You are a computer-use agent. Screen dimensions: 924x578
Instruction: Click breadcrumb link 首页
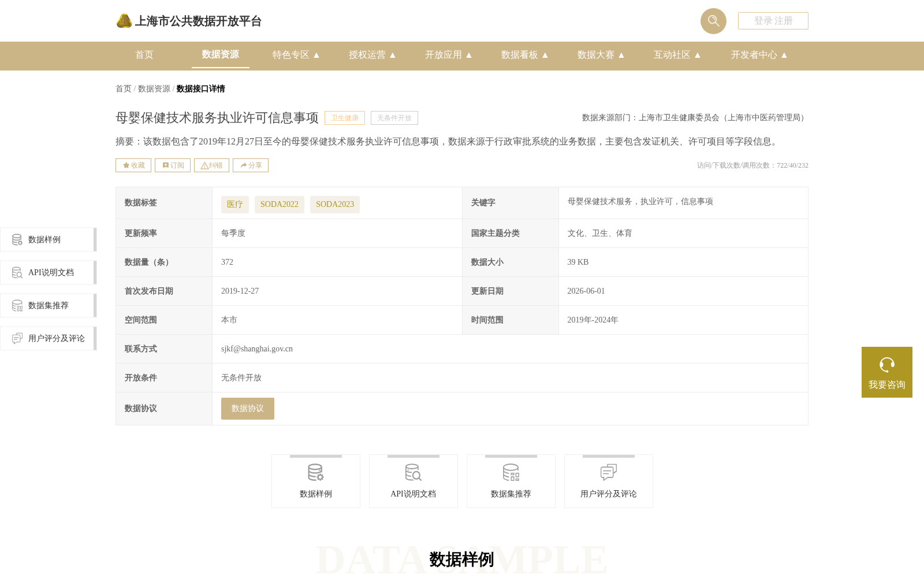tap(124, 88)
